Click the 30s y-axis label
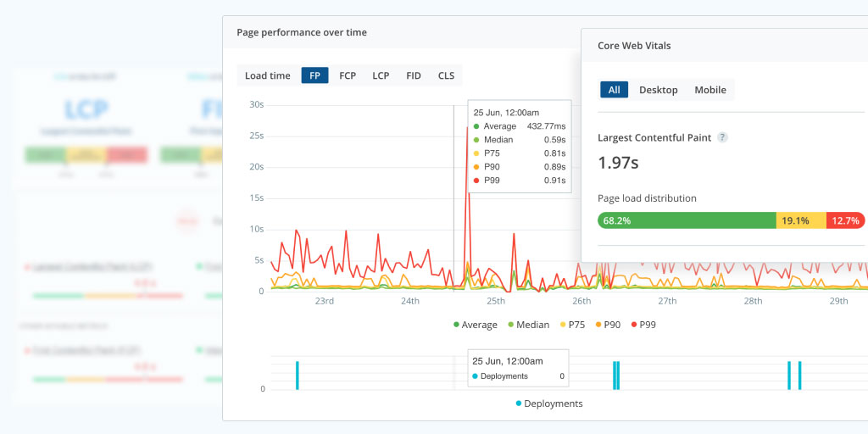Viewport: 868px width, 434px height. click(256, 104)
